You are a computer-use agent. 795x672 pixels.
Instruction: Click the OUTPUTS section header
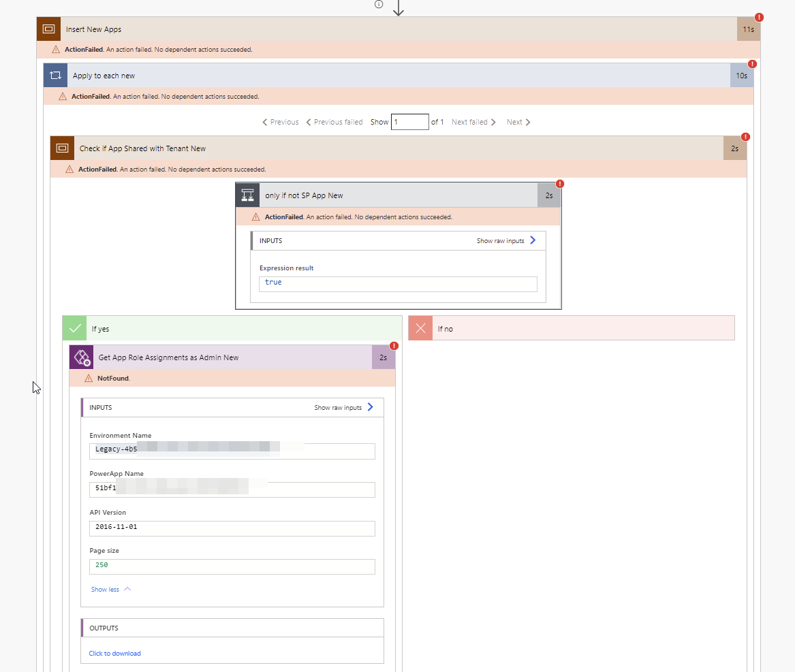[232, 628]
